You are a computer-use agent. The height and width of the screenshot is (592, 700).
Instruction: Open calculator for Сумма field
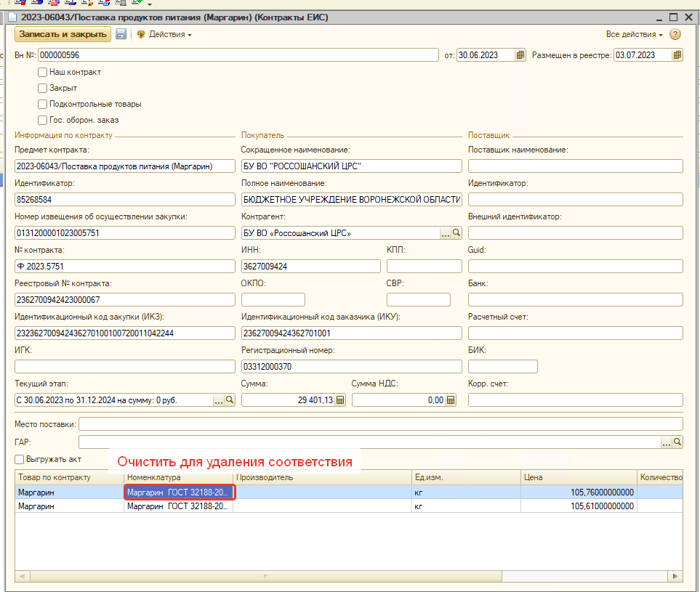tap(340, 400)
